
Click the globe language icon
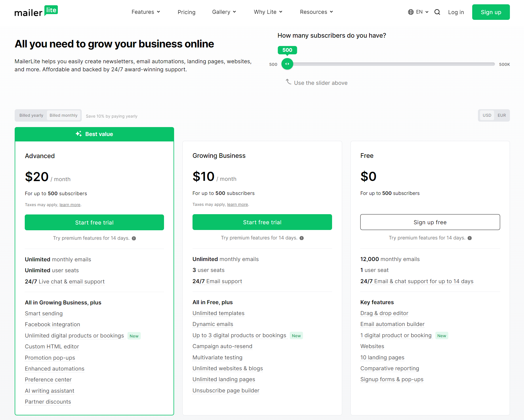[411, 12]
